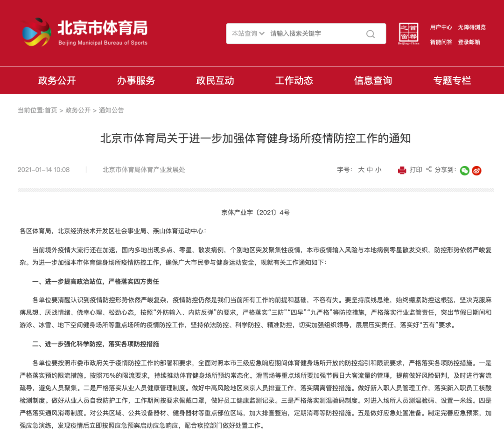504x436 pixels.
Task: Set font size to 中
Action: [370, 170]
